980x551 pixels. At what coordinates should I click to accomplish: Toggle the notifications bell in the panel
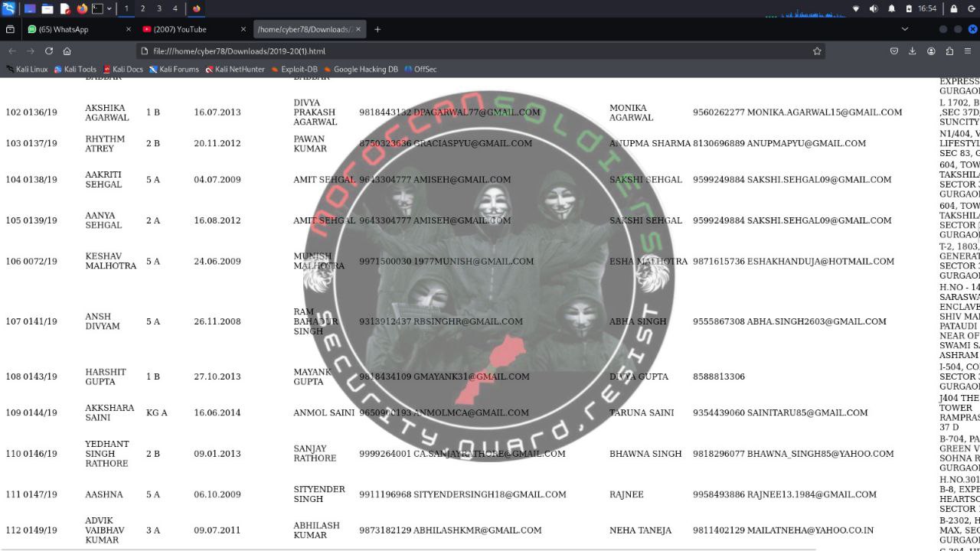click(891, 8)
